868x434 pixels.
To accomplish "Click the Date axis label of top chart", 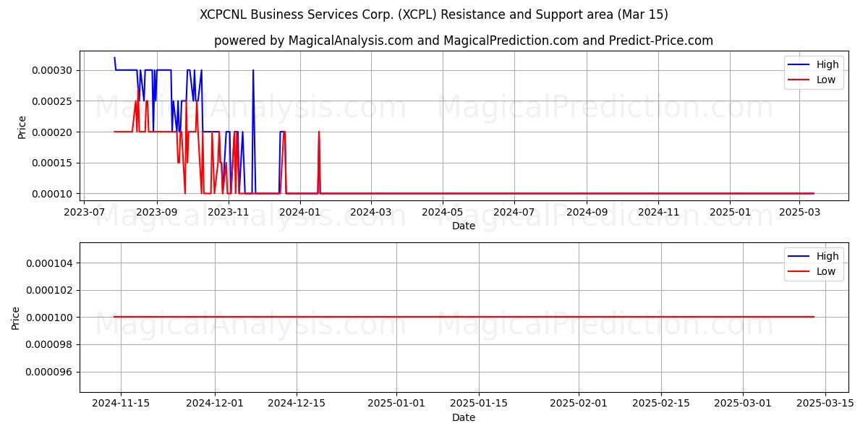I will pos(464,226).
